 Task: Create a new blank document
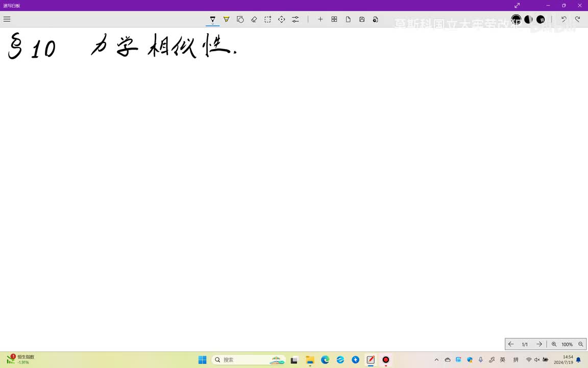tap(348, 19)
